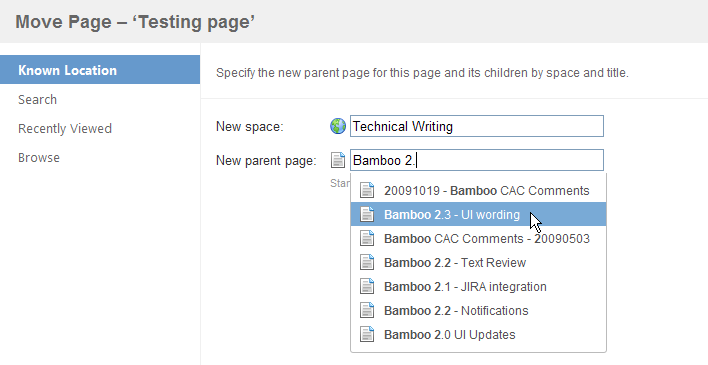Image resolution: width=708 pixels, height=365 pixels.
Task: Click the New parent page text field
Action: pos(477,160)
